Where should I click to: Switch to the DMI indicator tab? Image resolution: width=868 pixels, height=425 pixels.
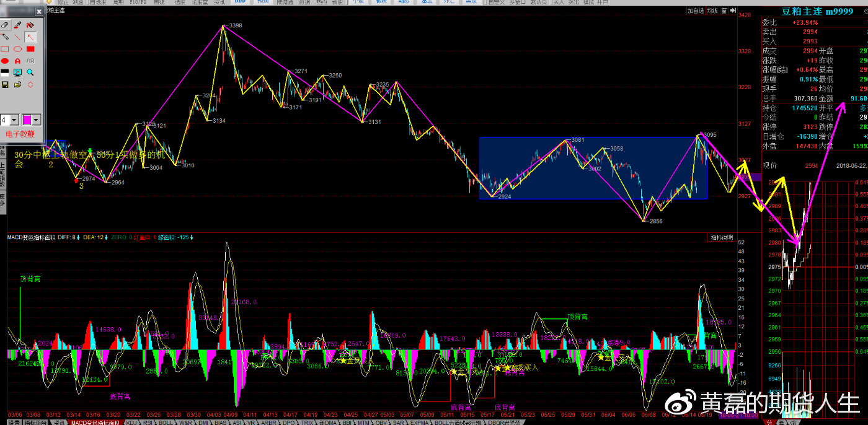[203, 422]
